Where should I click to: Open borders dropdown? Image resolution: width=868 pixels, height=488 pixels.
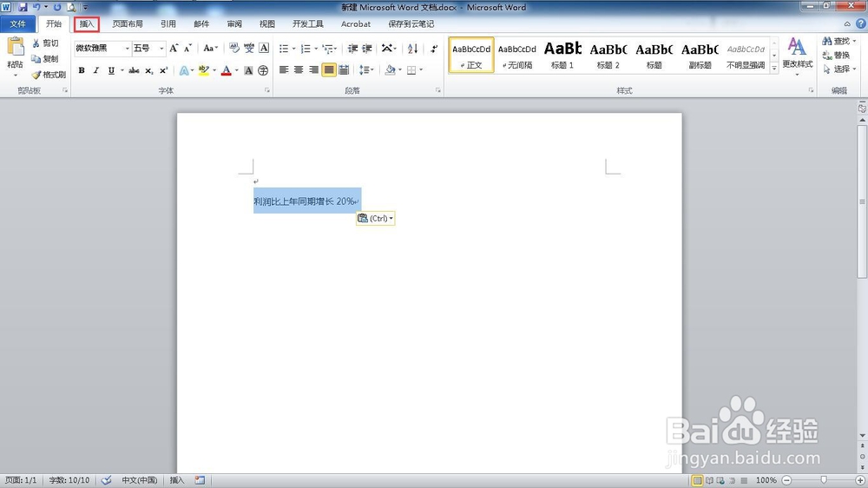[x=421, y=69]
